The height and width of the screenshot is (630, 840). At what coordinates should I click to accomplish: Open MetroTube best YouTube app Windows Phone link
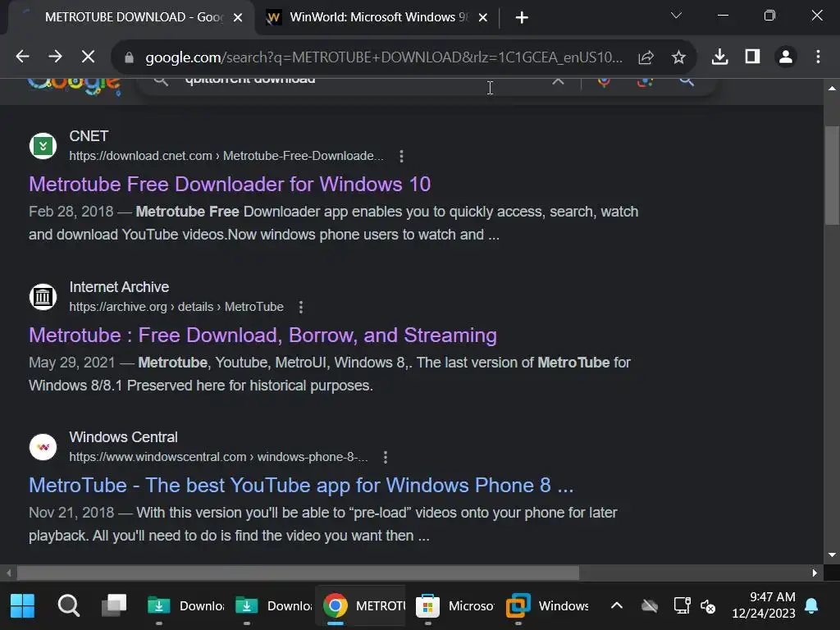coord(300,486)
